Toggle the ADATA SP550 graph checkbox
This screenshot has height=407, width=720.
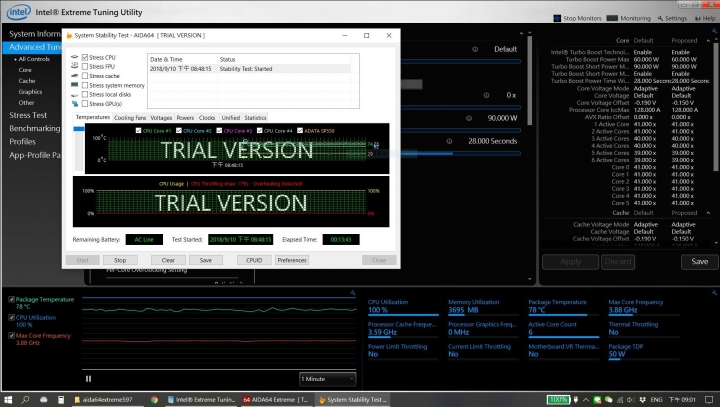pyautogui.click(x=300, y=130)
